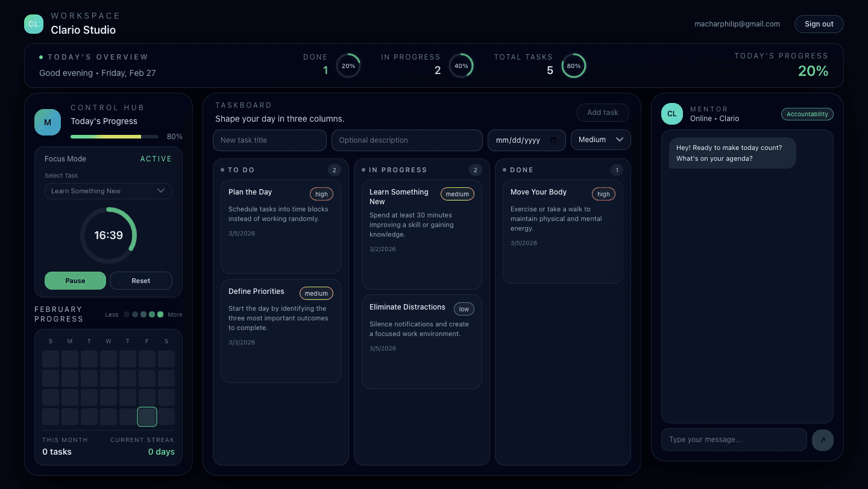Click the Add task button
This screenshot has width=868, height=489.
(x=602, y=113)
